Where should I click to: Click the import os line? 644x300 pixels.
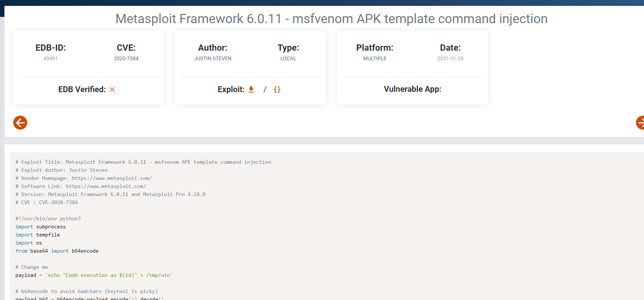[x=29, y=243]
